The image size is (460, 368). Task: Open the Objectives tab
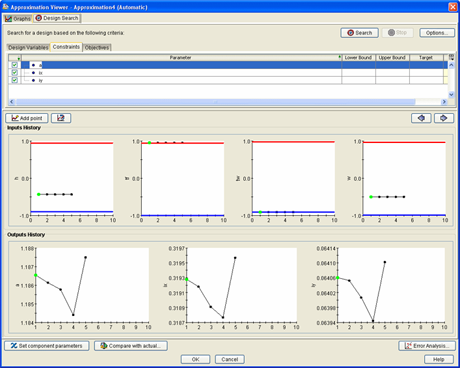pos(97,47)
